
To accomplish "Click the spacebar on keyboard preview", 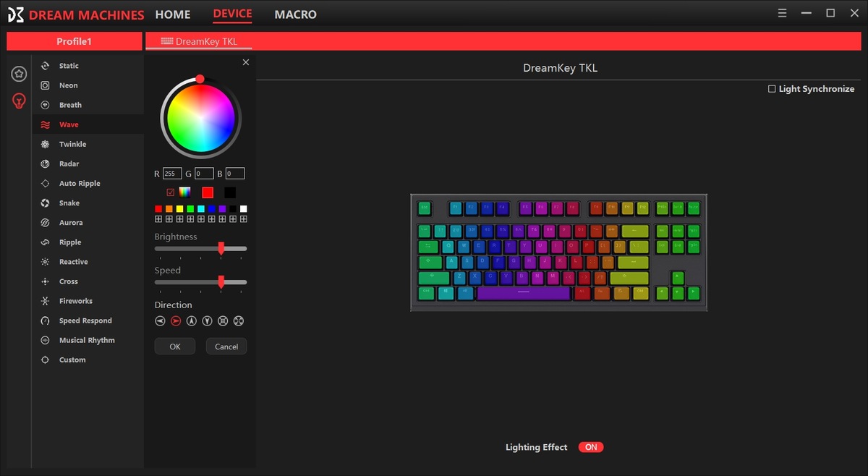I will [524, 293].
